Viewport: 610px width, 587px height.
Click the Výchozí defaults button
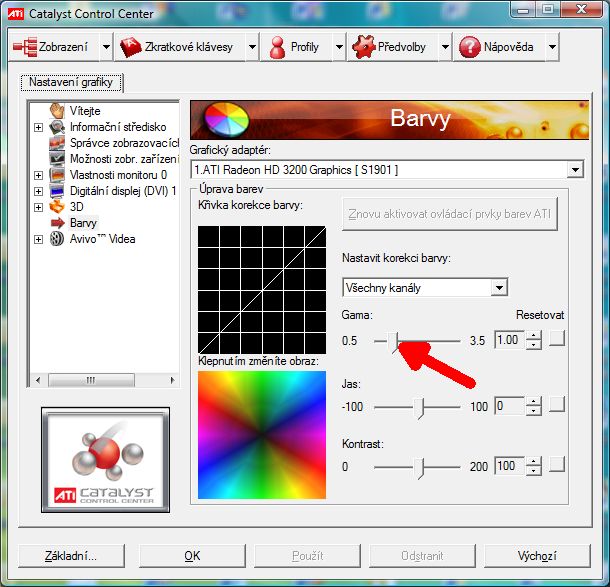tap(536, 556)
